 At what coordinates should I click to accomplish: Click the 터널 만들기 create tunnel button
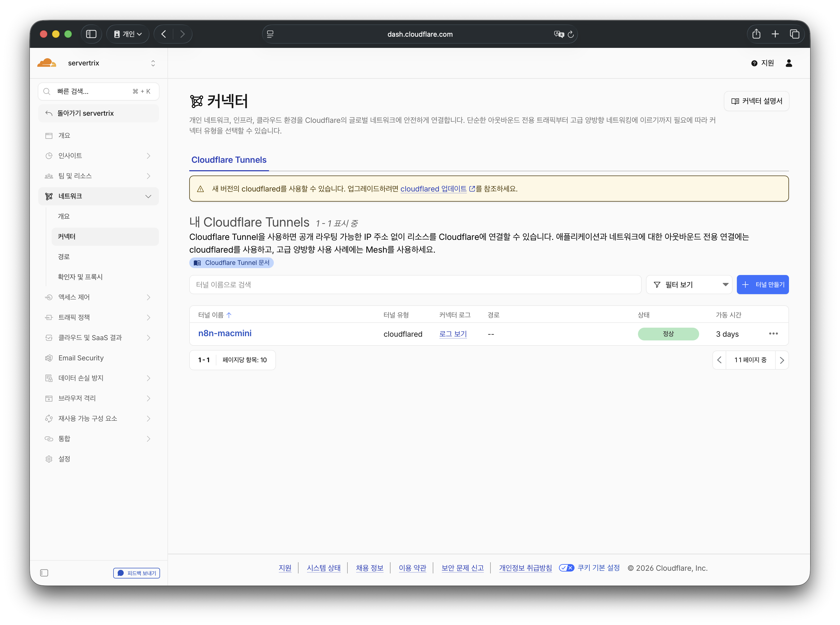tap(762, 285)
